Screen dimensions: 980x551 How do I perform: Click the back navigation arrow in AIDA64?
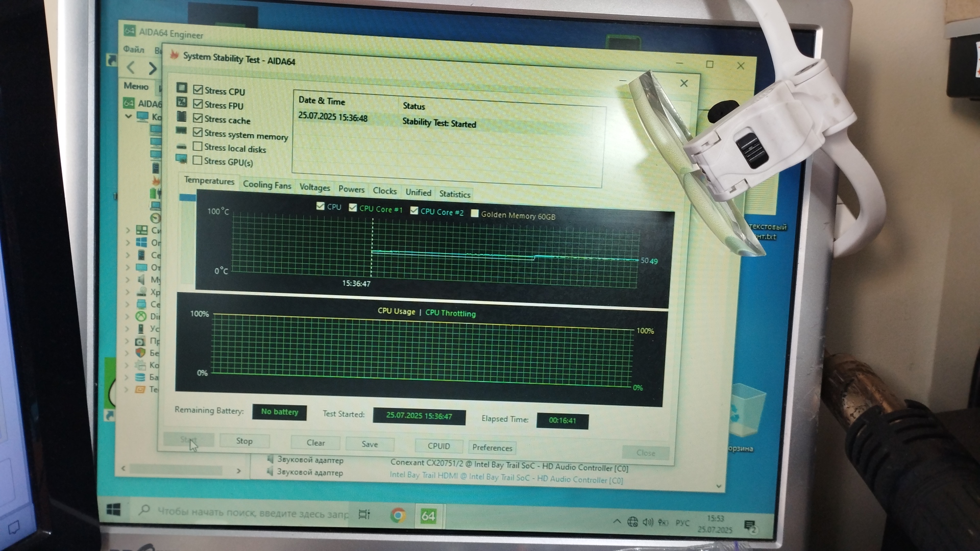pyautogui.click(x=131, y=67)
